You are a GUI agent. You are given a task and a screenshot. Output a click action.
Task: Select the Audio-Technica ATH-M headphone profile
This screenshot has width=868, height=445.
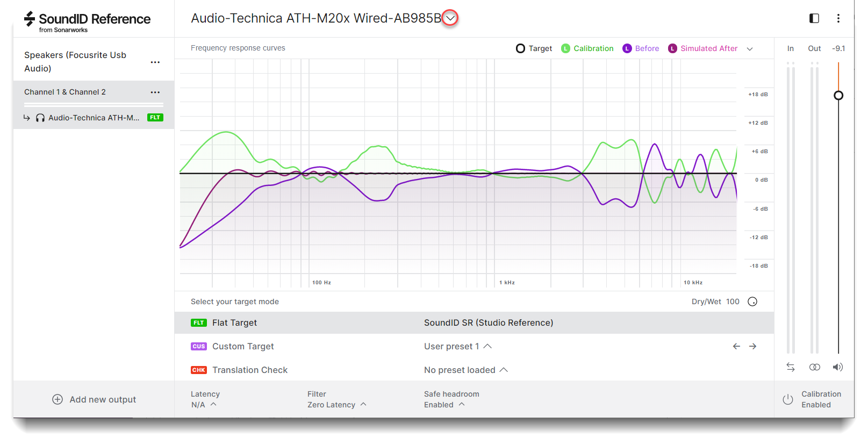pyautogui.click(x=94, y=118)
